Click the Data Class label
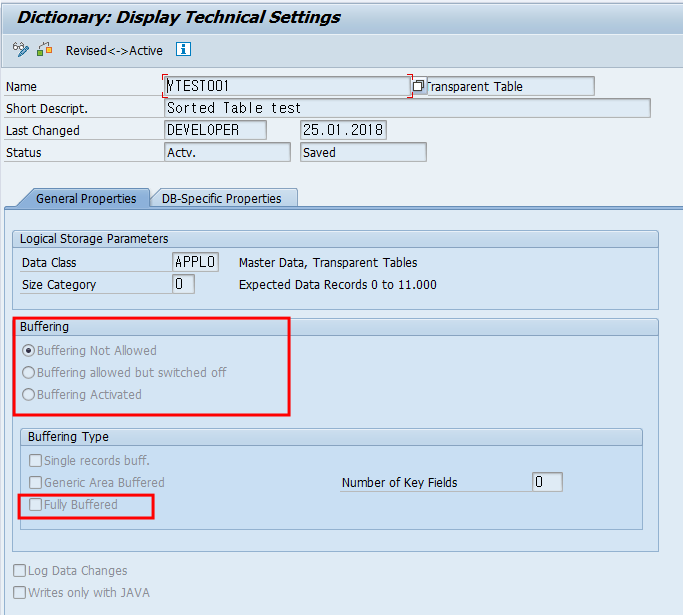The image size is (683, 615). (49, 263)
